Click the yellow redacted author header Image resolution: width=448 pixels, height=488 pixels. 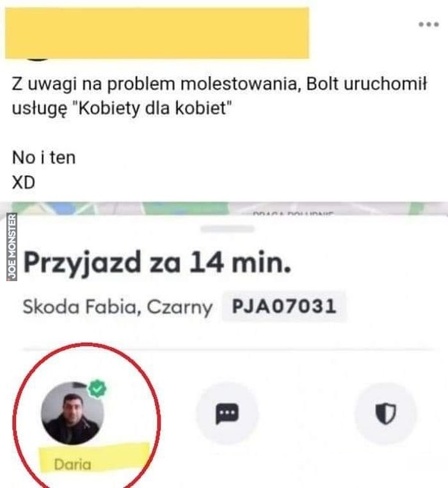tap(157, 33)
